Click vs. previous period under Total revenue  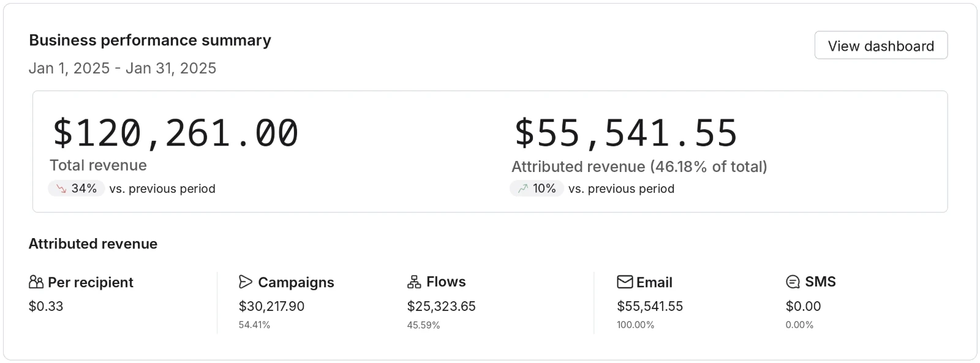point(162,189)
